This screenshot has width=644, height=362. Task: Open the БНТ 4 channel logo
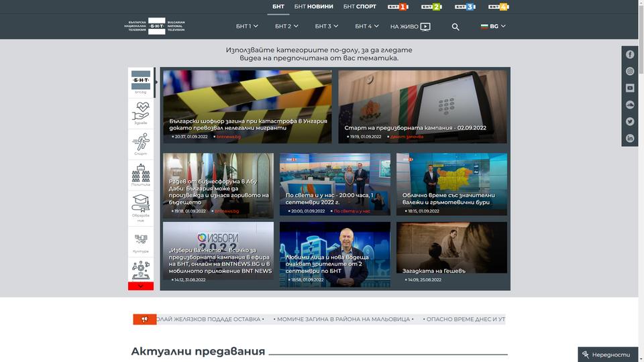[x=498, y=7]
